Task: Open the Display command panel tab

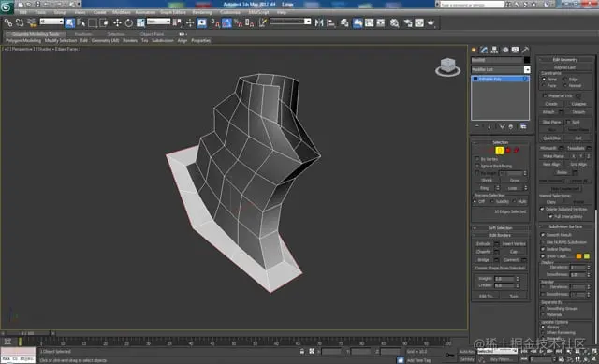Action: pos(516,50)
